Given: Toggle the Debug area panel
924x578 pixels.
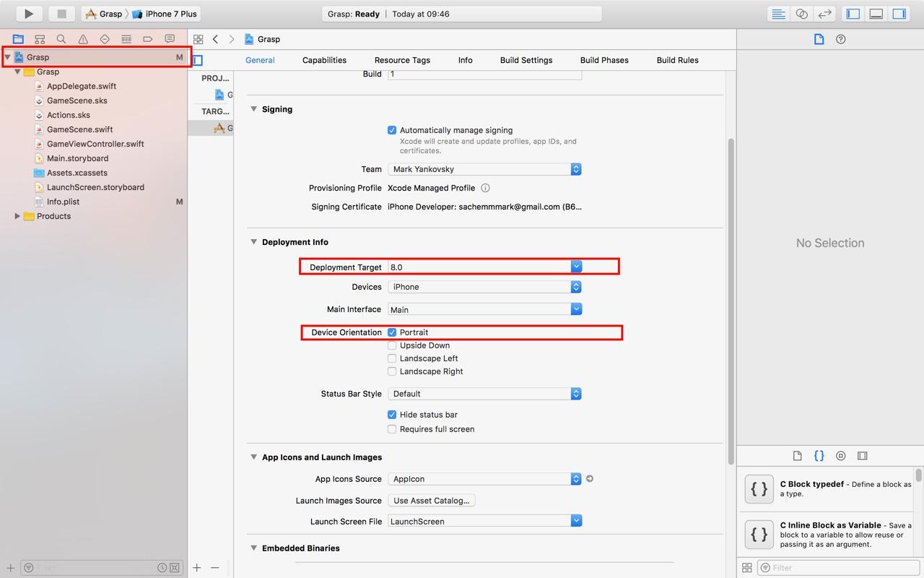Looking at the screenshot, I should (x=876, y=14).
